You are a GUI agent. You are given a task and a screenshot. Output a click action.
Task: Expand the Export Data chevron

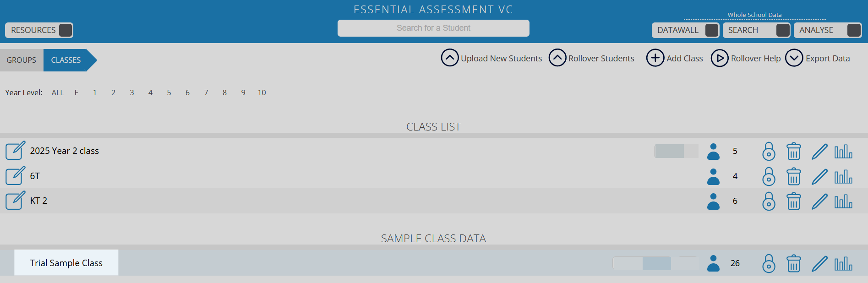click(794, 58)
